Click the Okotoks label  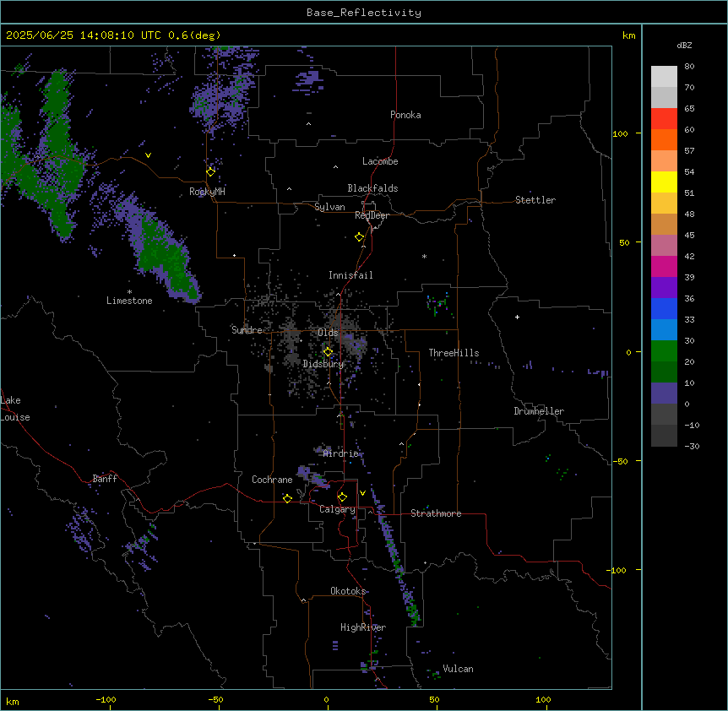pos(348,591)
